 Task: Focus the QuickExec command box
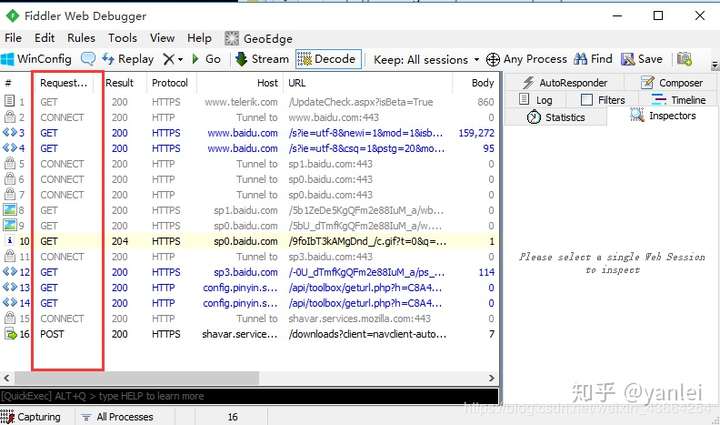coord(249,396)
